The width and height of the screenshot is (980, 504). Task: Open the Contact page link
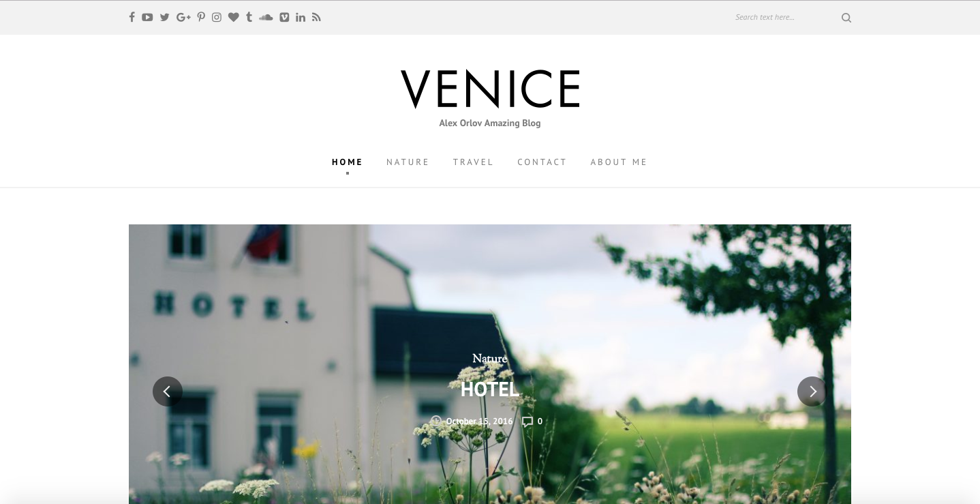pyautogui.click(x=542, y=162)
